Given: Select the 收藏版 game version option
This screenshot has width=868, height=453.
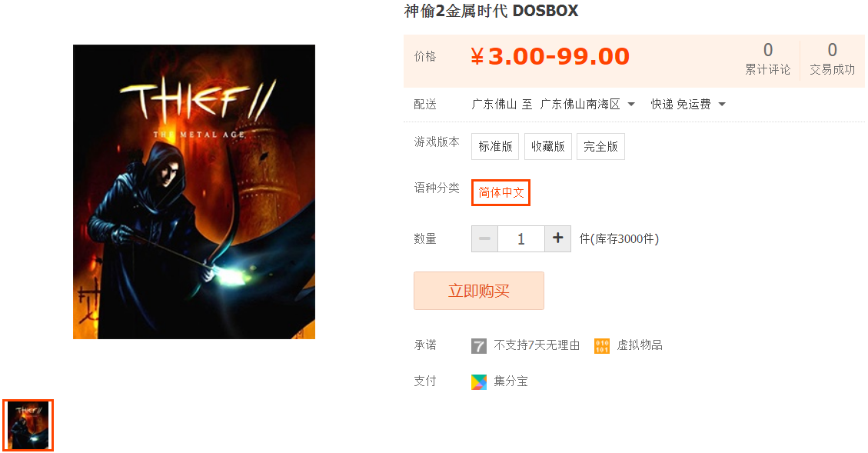Looking at the screenshot, I should 548,146.
